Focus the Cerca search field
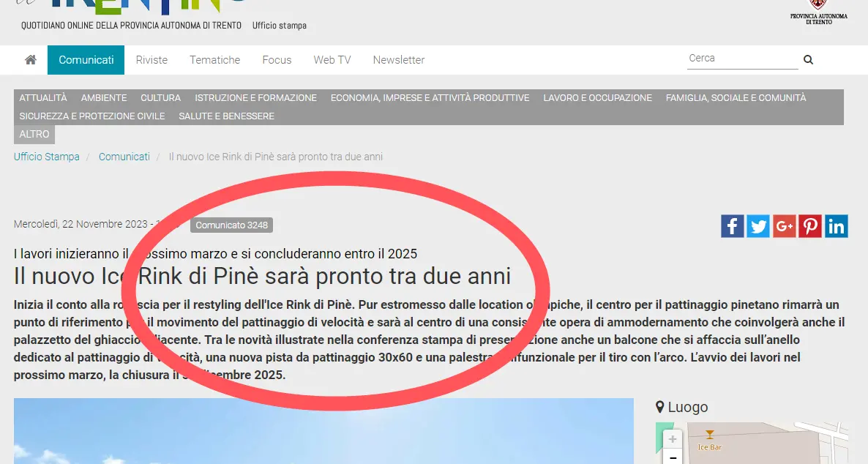This screenshot has width=868, height=464. 742,58
